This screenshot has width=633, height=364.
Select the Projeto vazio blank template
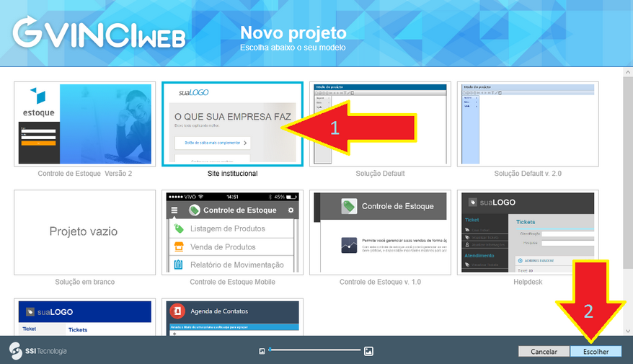coord(85,232)
